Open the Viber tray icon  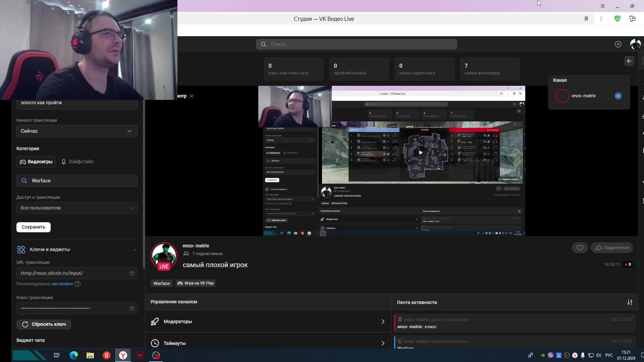[550, 355]
